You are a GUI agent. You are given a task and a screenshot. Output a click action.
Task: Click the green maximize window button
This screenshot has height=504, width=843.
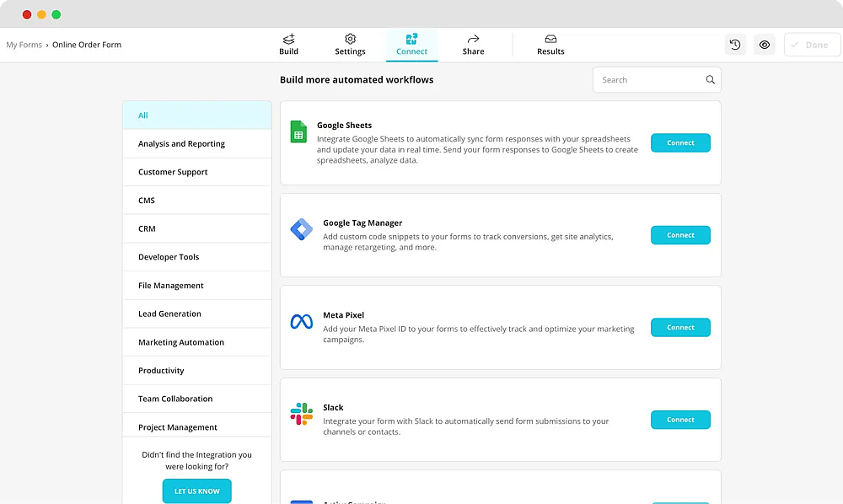(x=56, y=14)
